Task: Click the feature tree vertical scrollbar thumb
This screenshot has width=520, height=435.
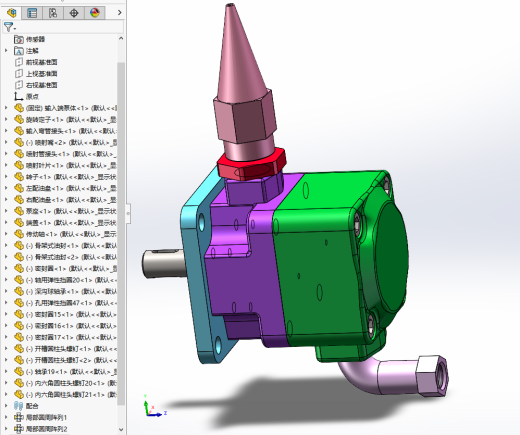Action: (121, 233)
